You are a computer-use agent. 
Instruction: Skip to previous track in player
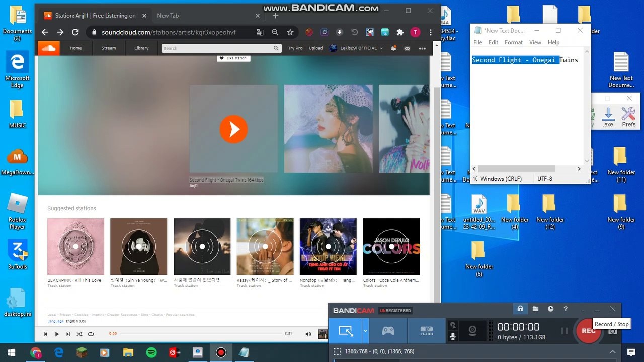pyautogui.click(x=45, y=334)
